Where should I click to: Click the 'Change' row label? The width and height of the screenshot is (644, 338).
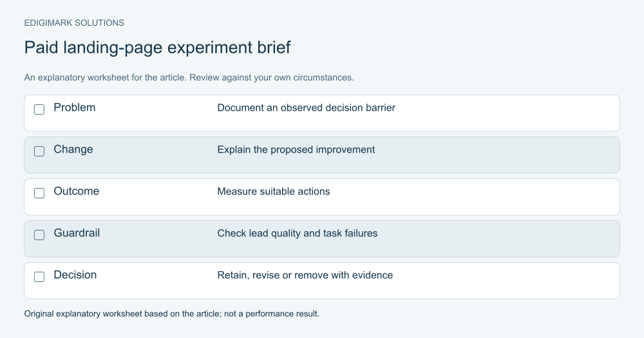[73, 149]
